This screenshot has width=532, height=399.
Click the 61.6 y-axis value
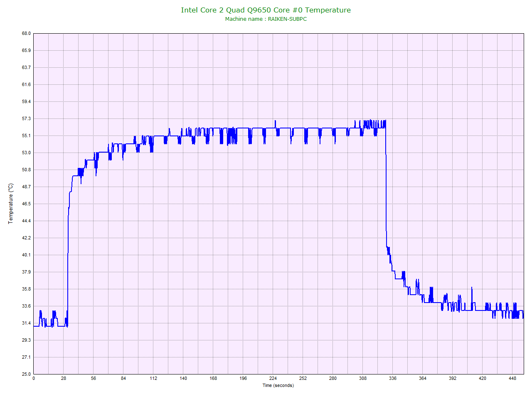coord(26,84)
